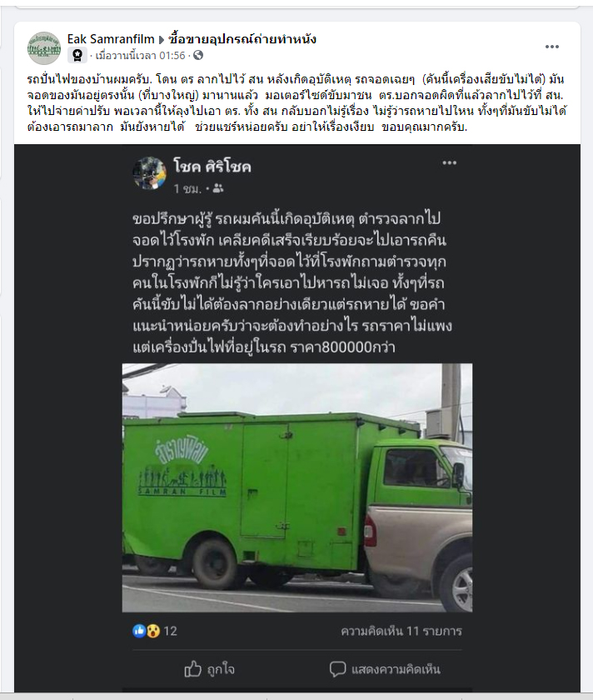Screen dimensions: 593x700
Task: Click โชค ศิริโชค avatar in shared post
Action: tap(149, 172)
